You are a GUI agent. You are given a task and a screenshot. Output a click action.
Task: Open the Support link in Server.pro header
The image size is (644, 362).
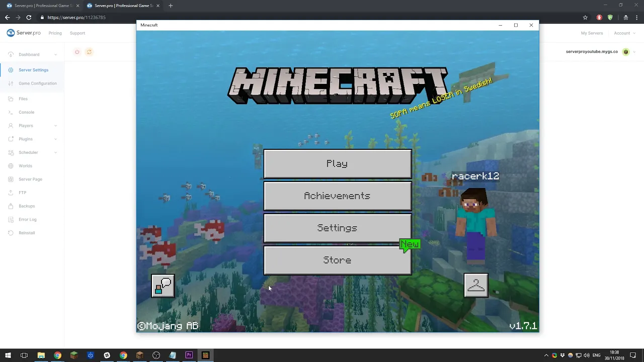click(x=77, y=33)
